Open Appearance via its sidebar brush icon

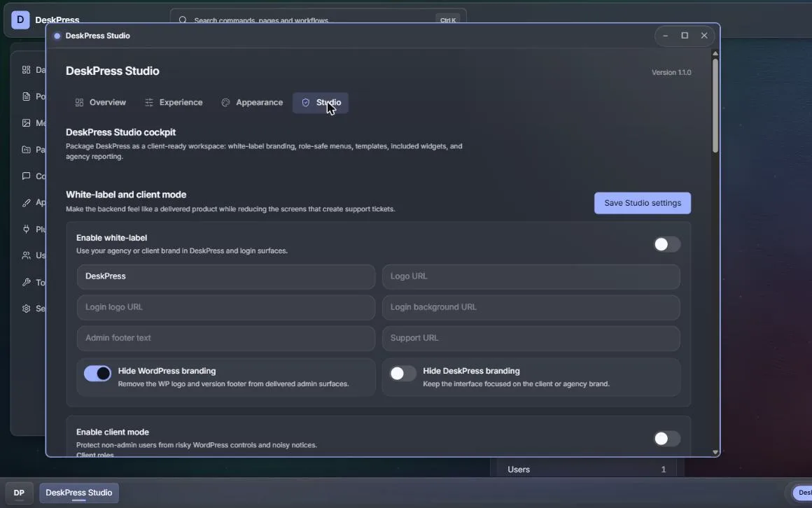point(27,202)
